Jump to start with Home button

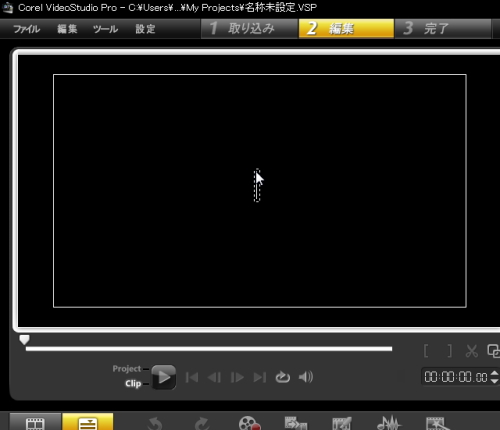[192, 377]
